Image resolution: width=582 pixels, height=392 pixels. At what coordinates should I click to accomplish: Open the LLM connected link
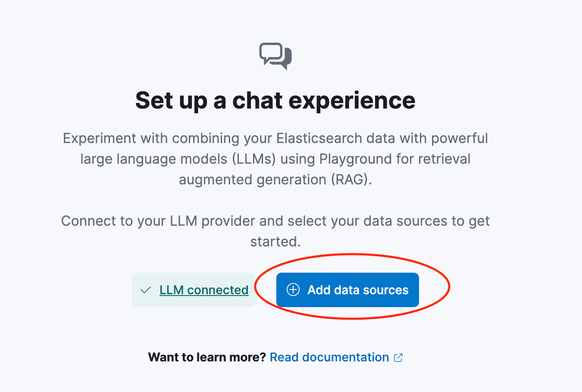pos(204,290)
